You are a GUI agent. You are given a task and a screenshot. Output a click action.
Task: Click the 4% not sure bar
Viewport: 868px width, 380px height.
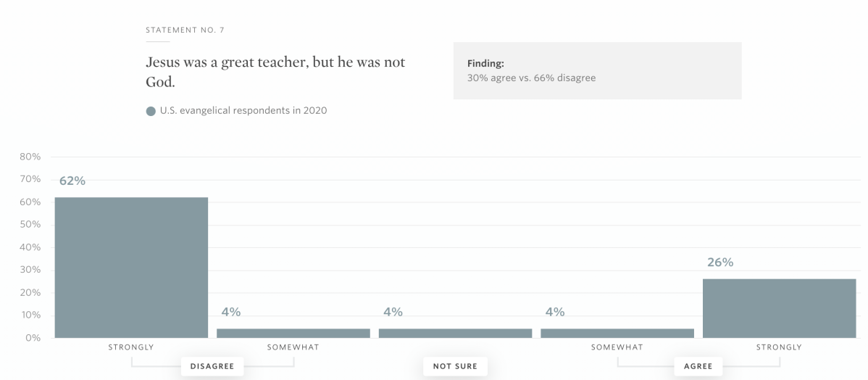(x=456, y=333)
